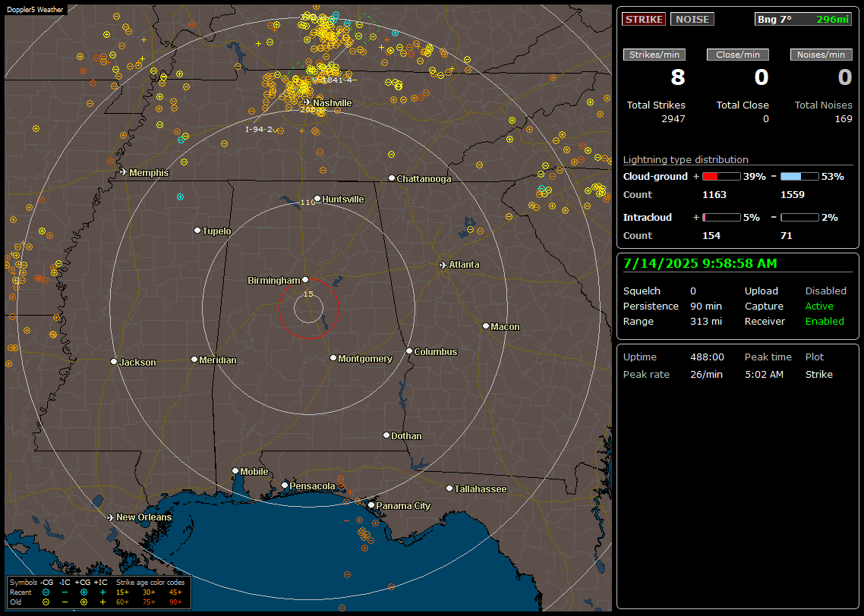Screen dimensions: 864x616
Task: Select the Mobile city dot marker
Action: 235,470
